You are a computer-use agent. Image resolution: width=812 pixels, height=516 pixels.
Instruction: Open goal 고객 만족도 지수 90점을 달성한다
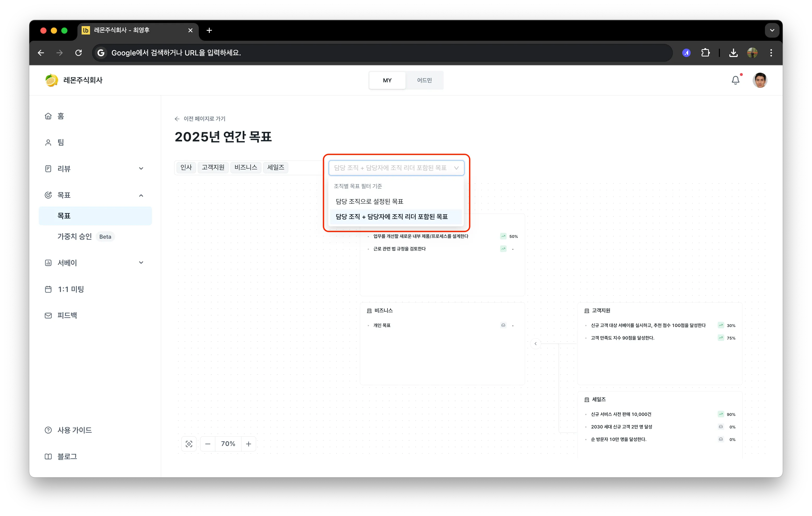(x=623, y=338)
